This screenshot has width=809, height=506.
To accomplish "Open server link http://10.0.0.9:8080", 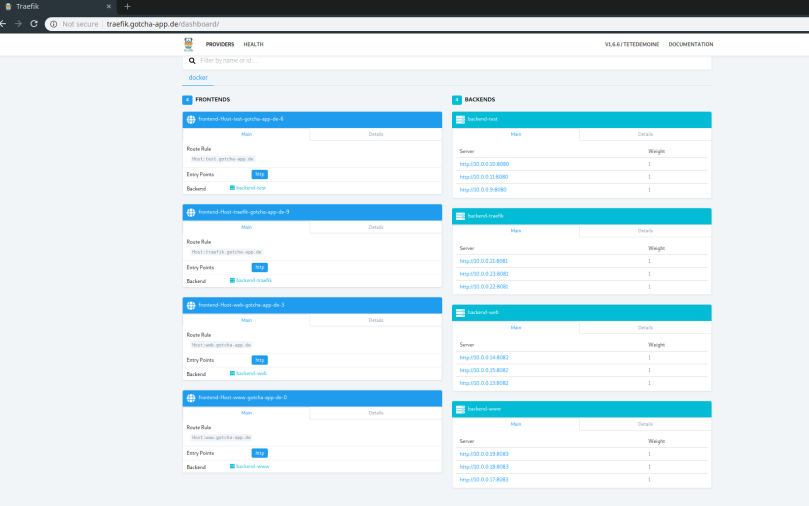I will pyautogui.click(x=483, y=190).
